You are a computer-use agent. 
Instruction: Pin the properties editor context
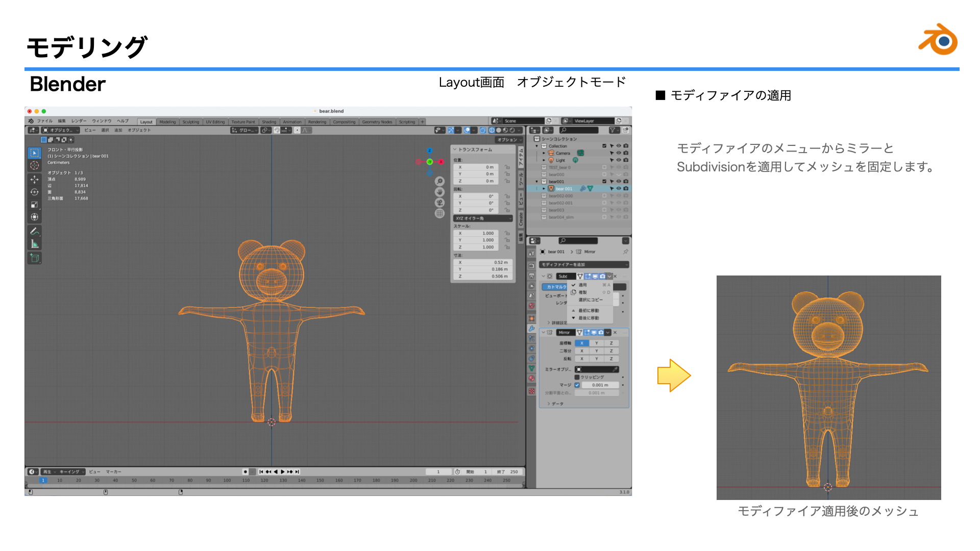(x=625, y=252)
